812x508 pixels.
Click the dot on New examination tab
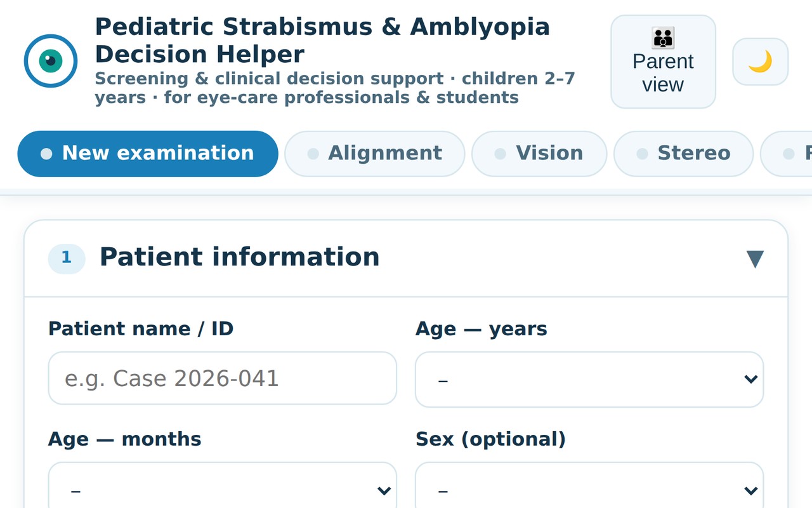pos(46,154)
